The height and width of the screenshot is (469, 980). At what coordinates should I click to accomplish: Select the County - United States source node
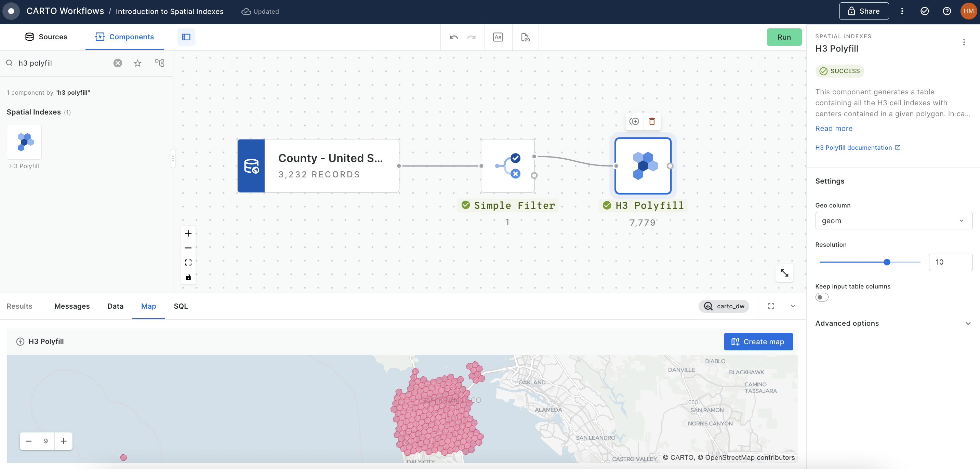pyautogui.click(x=318, y=166)
